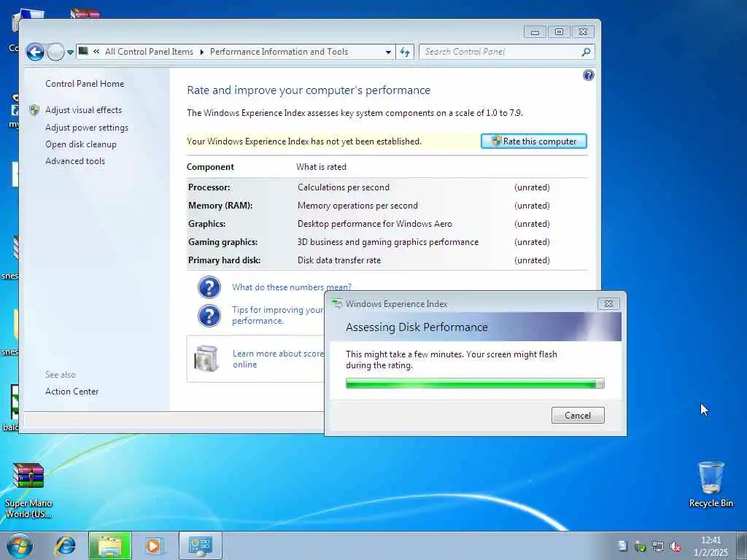The width and height of the screenshot is (747, 560).
Task: Click the network tray icon
Action: 658,547
